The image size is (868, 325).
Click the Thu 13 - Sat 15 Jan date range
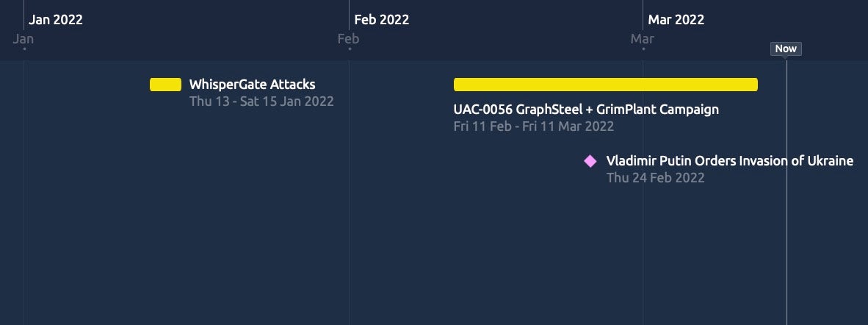pyautogui.click(x=261, y=101)
